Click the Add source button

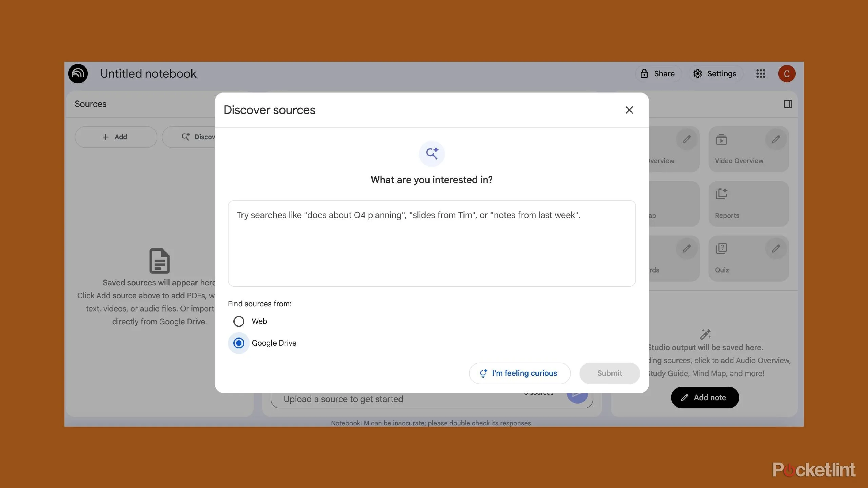(116, 137)
